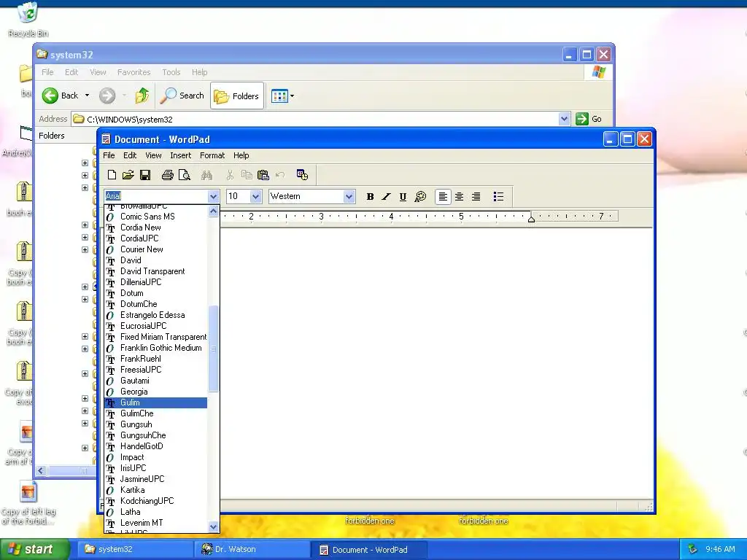The height and width of the screenshot is (560, 747).
Task: Click the Start button
Action: (34, 549)
